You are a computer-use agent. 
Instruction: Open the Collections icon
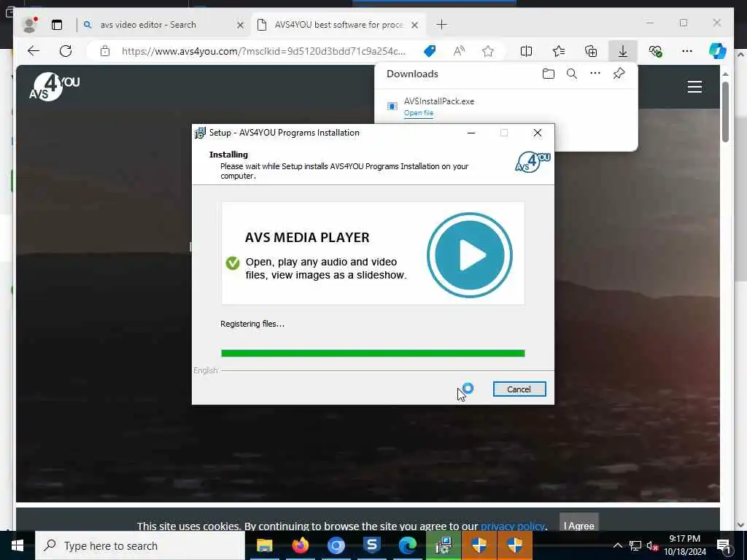tap(591, 51)
